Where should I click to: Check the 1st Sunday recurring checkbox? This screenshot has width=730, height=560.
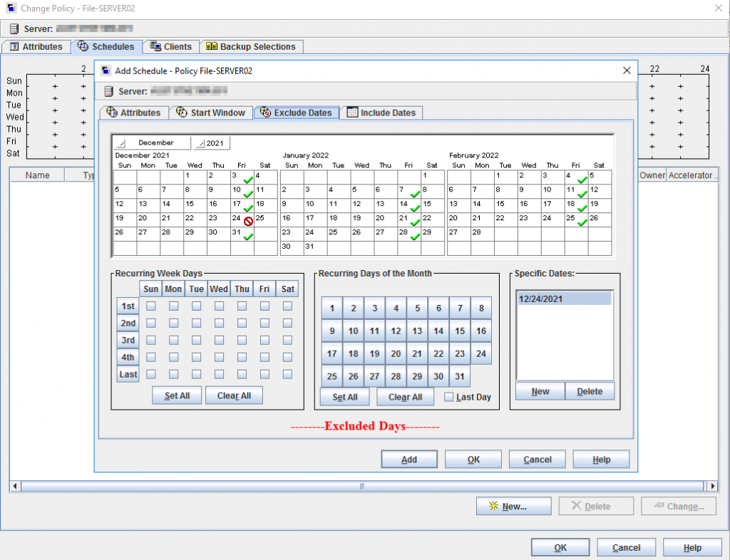pos(150,306)
